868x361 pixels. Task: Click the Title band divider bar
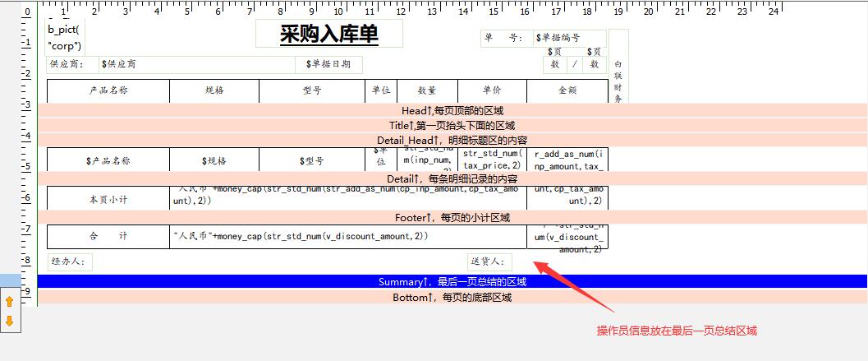(452, 125)
